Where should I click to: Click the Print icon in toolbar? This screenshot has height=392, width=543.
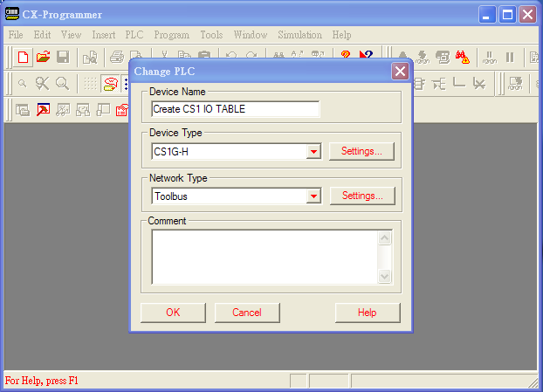tap(117, 57)
